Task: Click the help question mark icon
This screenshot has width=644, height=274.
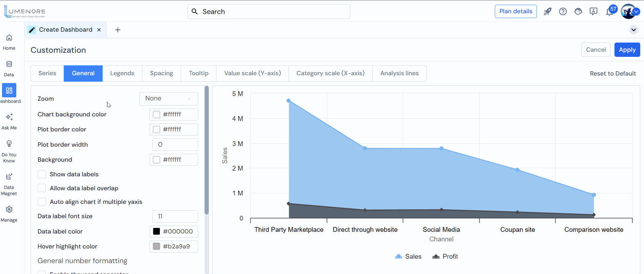Action: (563, 12)
